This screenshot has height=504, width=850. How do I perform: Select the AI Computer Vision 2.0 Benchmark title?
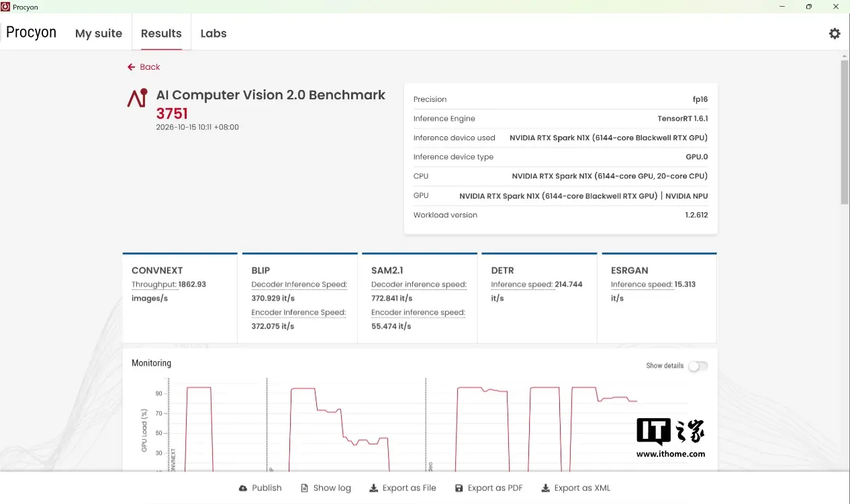[271, 95]
